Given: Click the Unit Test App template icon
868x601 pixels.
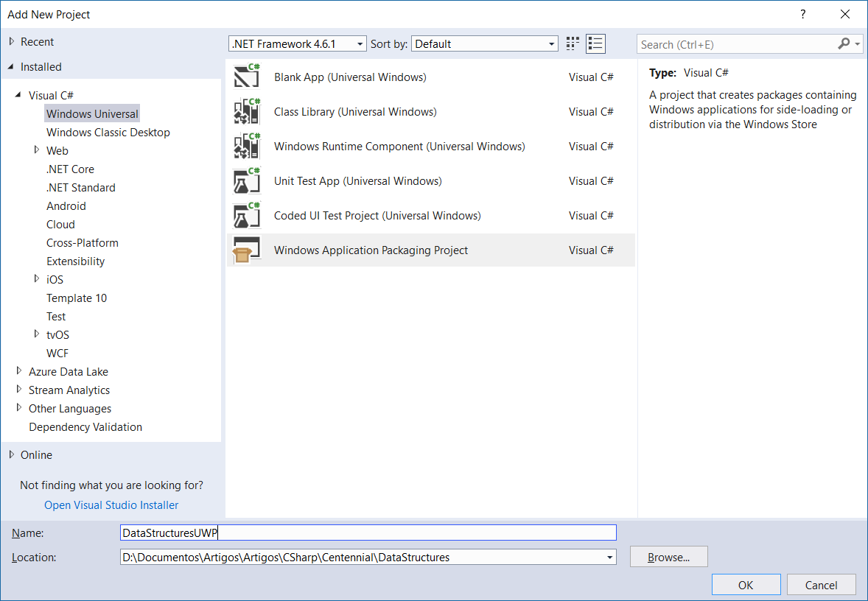Looking at the screenshot, I should pyautogui.click(x=246, y=181).
